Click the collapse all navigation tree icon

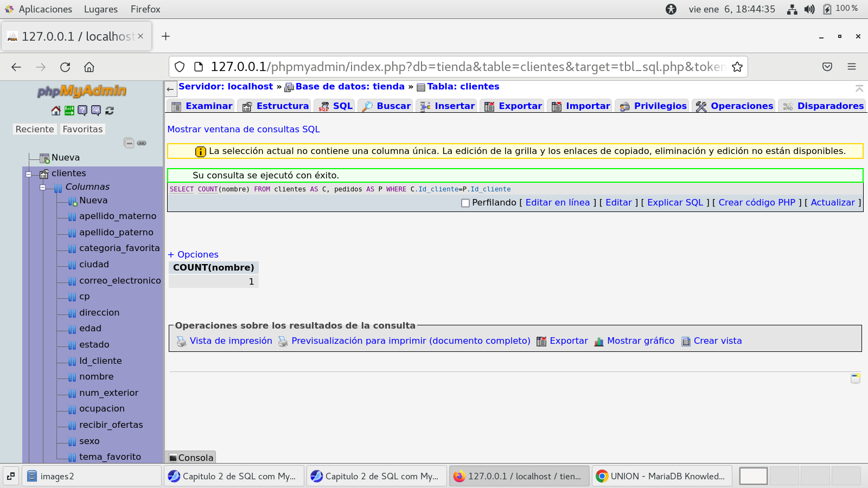[129, 143]
